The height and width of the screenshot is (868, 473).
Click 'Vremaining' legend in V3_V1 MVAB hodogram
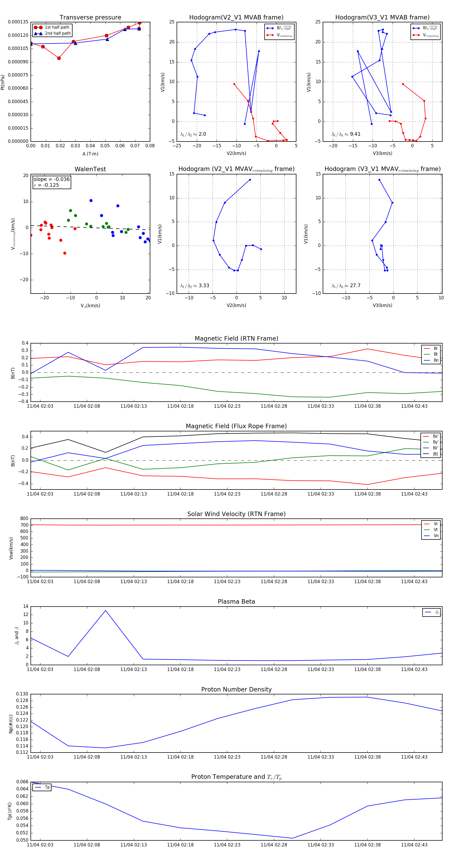pyautogui.click(x=425, y=35)
